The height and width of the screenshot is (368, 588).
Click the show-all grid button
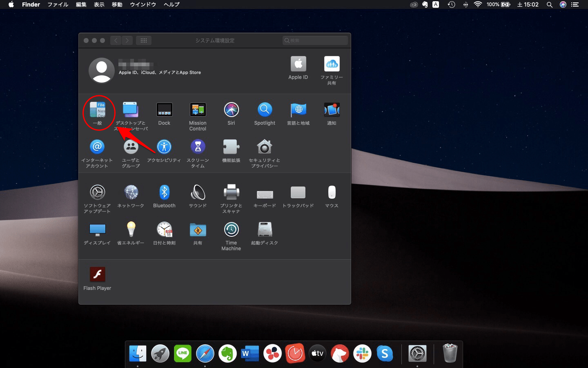143,40
